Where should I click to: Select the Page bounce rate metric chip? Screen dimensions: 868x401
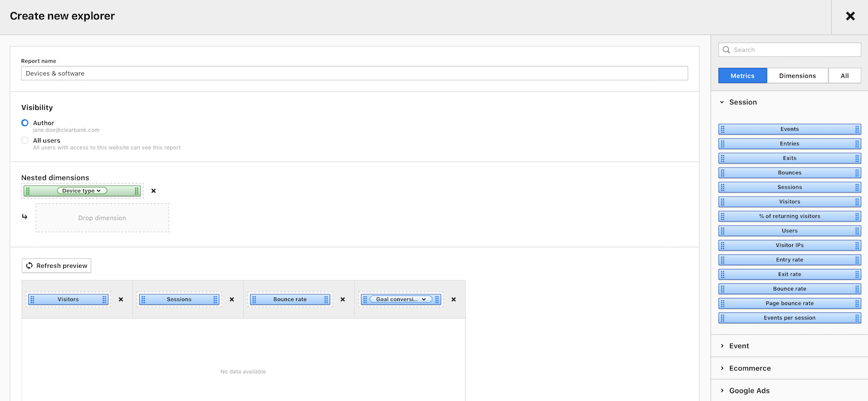[x=790, y=303]
